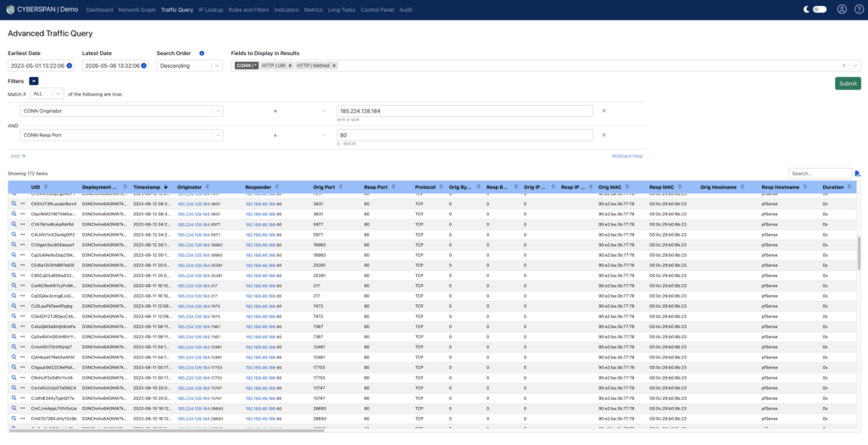Delete the CONN Resp Port filter row
The image size is (868, 445).
[604, 135]
